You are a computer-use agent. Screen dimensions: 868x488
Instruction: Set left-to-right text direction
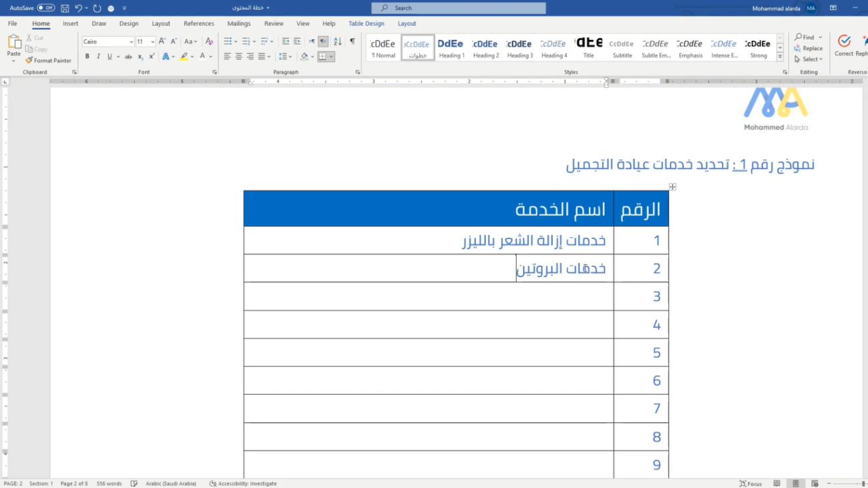(312, 41)
